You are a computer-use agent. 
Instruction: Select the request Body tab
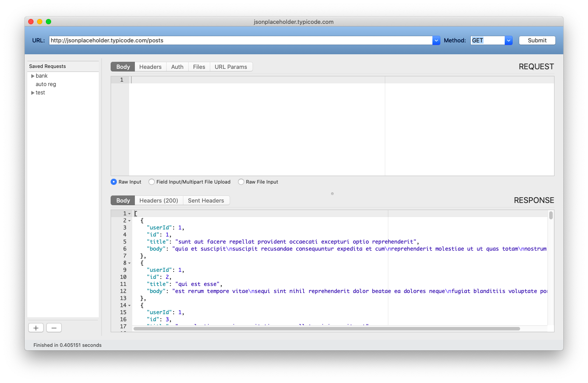123,67
